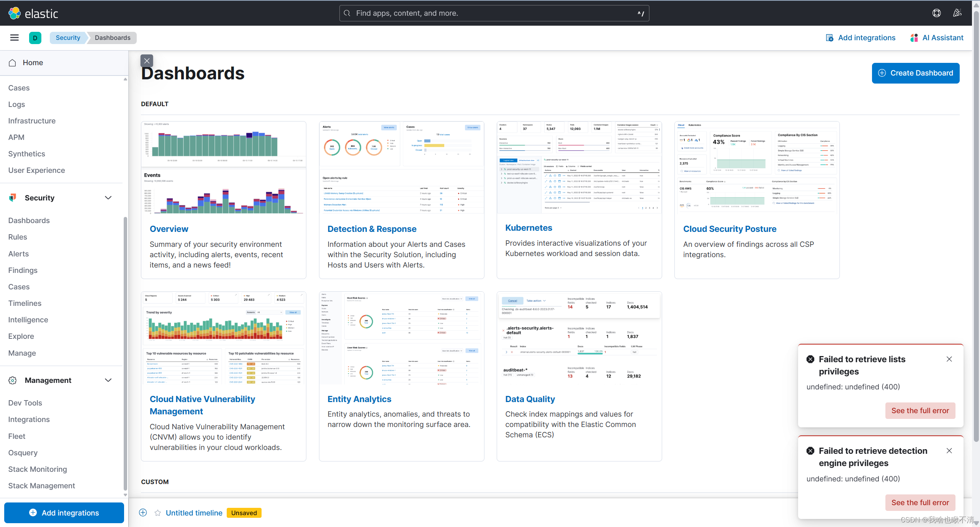
Task: Click the Elastic logo
Action: tap(33, 13)
